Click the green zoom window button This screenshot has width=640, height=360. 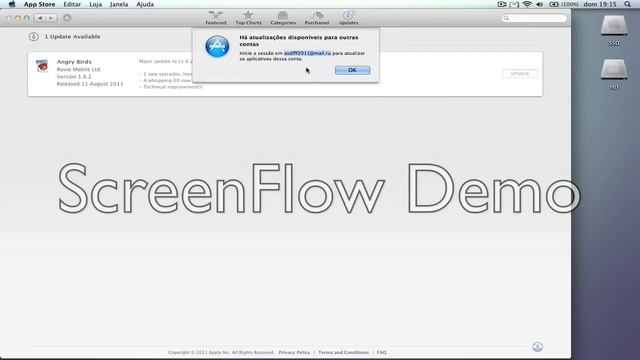coord(27,18)
